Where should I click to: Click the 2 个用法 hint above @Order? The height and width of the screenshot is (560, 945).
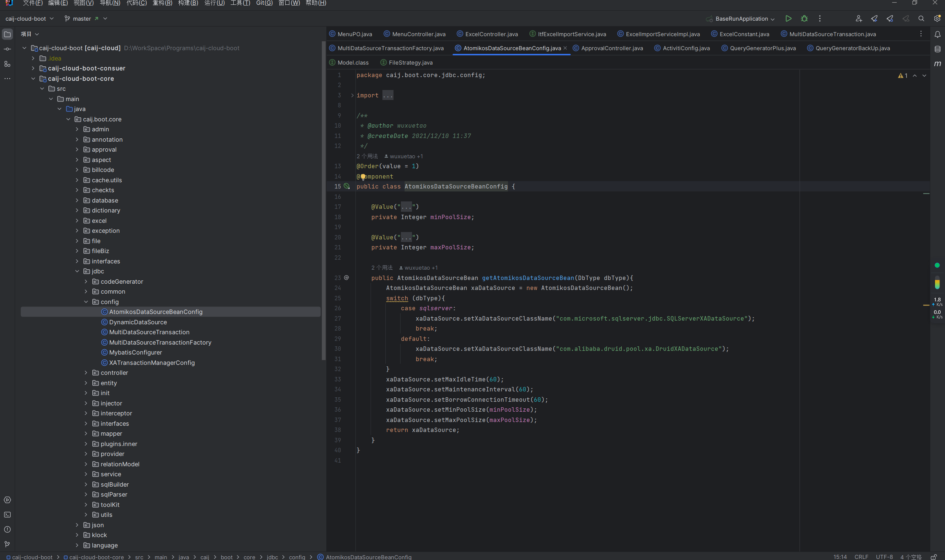pos(367,156)
